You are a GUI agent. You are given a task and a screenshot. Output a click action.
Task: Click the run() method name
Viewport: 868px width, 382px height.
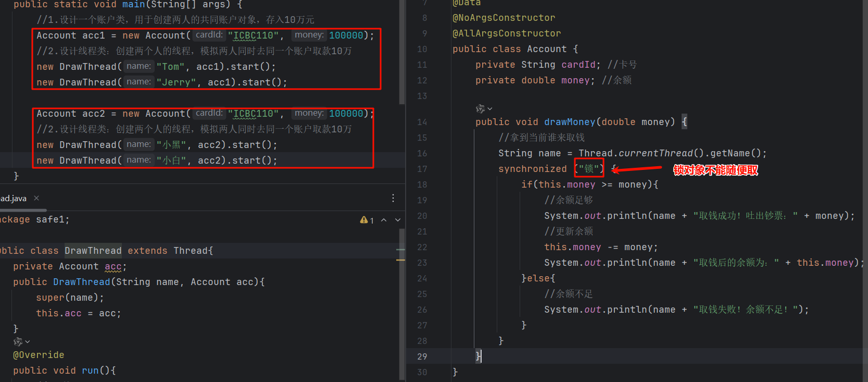coord(90,371)
